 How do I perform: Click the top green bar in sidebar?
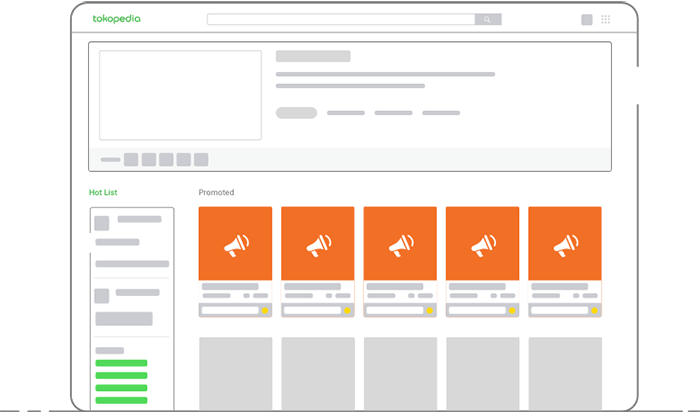[x=121, y=363]
